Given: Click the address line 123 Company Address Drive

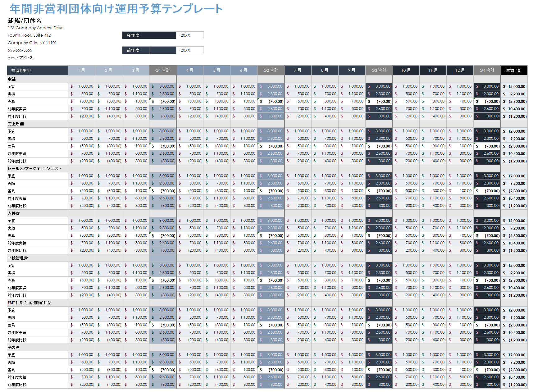Looking at the screenshot, I should tap(36, 28).
